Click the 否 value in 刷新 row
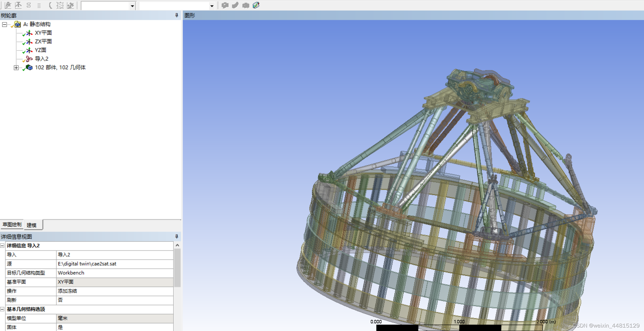 pyautogui.click(x=60, y=300)
